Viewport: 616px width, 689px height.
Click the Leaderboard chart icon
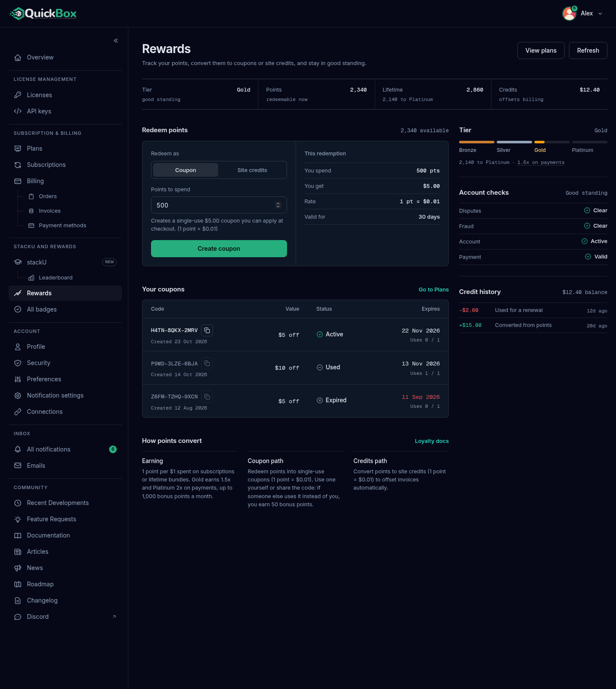click(31, 278)
